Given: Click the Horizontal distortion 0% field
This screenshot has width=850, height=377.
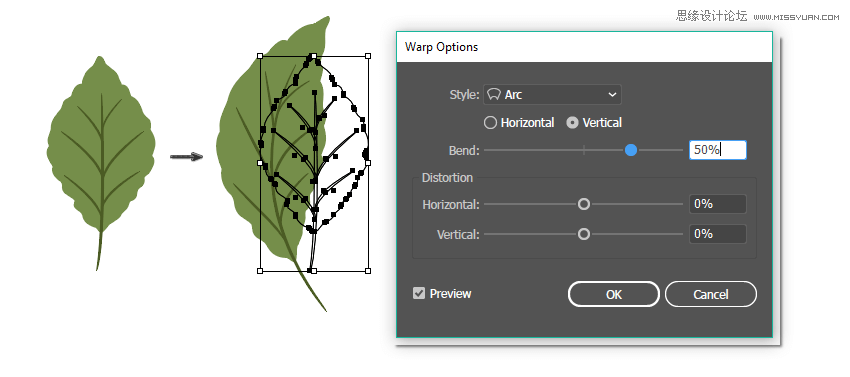Looking at the screenshot, I should click(718, 204).
